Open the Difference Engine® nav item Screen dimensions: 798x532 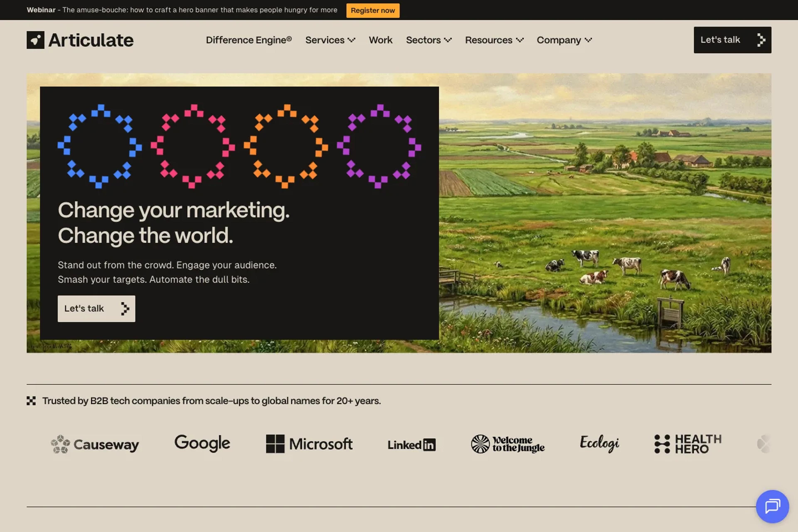[249, 40]
